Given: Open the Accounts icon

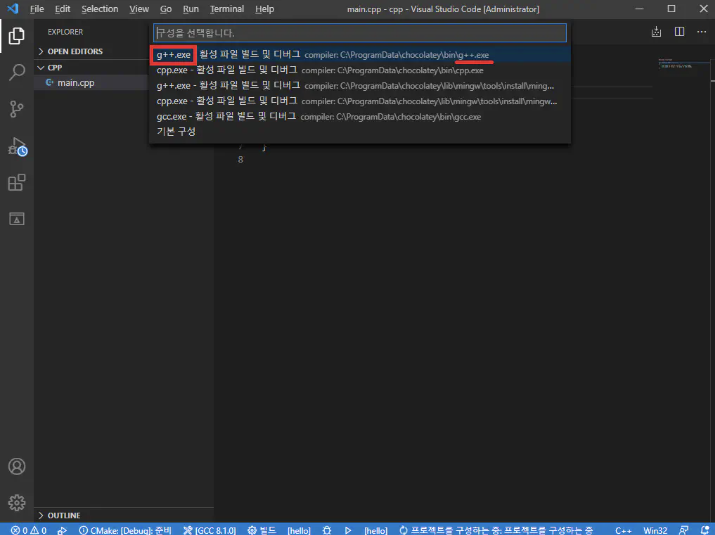Looking at the screenshot, I should [x=16, y=466].
